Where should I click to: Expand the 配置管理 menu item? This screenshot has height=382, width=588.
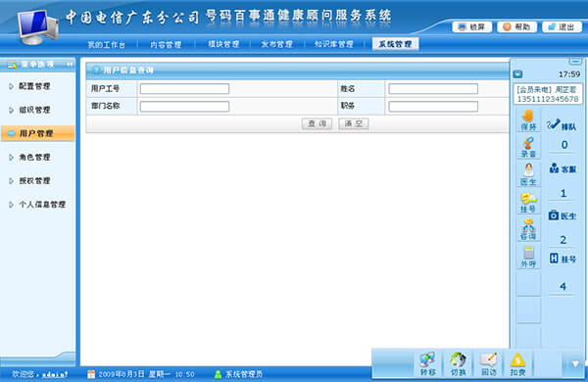pos(34,86)
